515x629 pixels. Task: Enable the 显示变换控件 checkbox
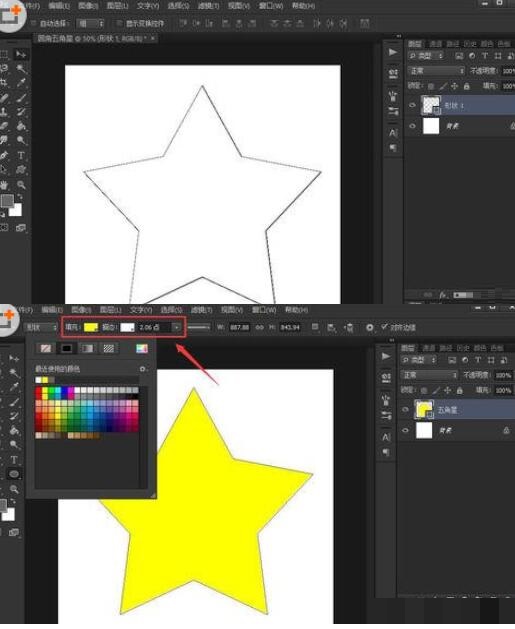(119, 23)
